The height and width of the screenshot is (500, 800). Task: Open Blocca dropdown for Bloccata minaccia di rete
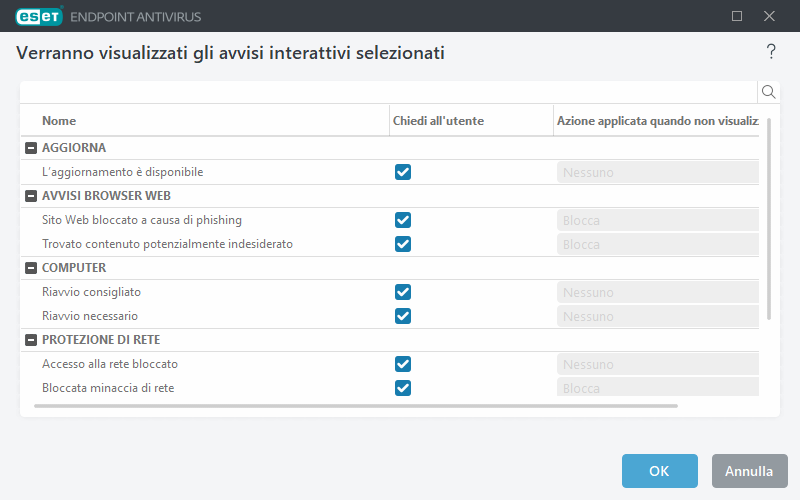click(658, 387)
